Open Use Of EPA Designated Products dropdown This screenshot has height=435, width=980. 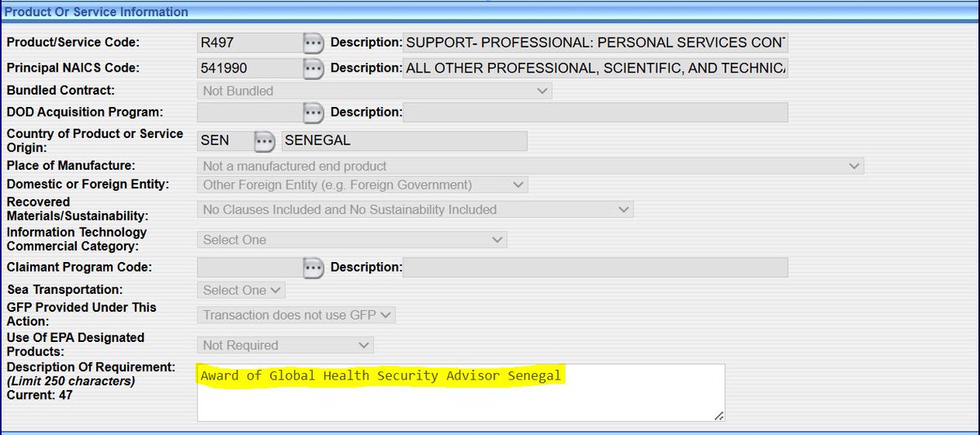coord(285,345)
